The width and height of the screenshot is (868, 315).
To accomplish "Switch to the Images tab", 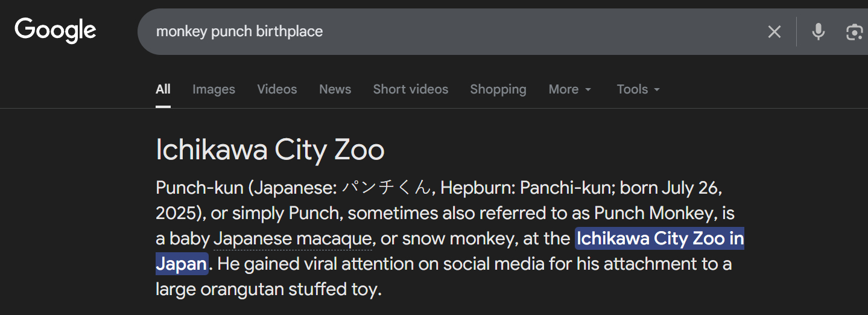I will tap(214, 89).
